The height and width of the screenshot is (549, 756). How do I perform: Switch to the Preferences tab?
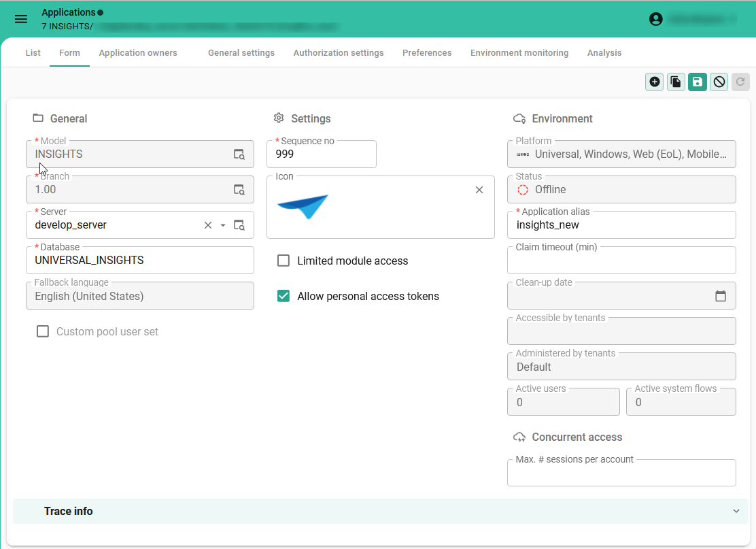427,52
